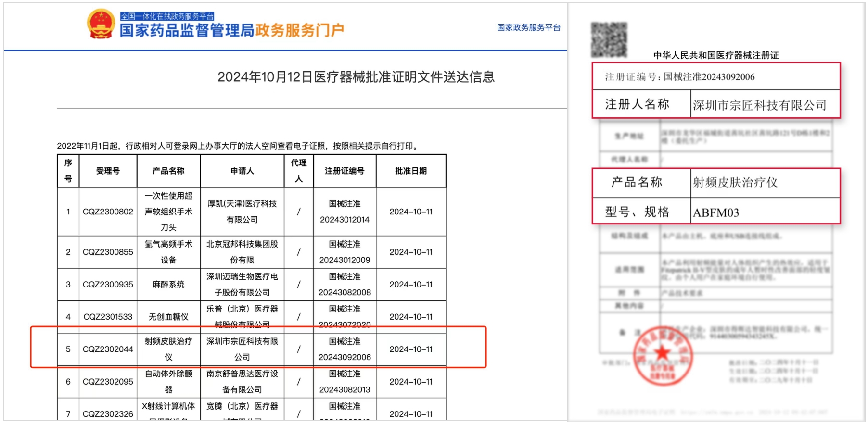
Task: Select the 批准日期 column header
Action: point(411,171)
